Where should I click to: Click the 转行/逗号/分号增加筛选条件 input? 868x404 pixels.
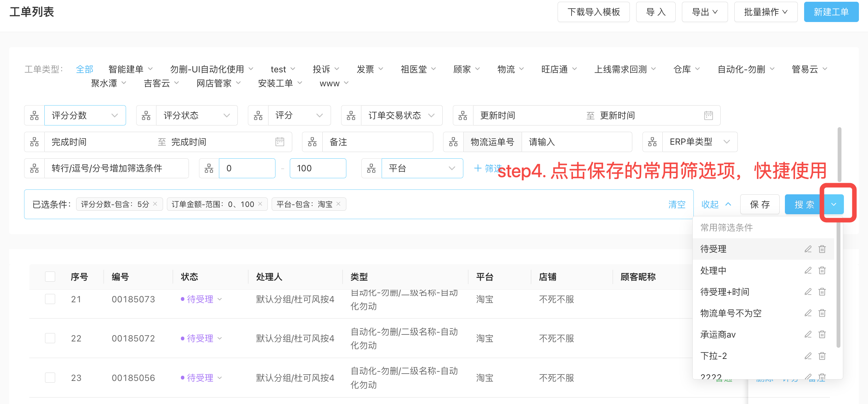tap(117, 168)
